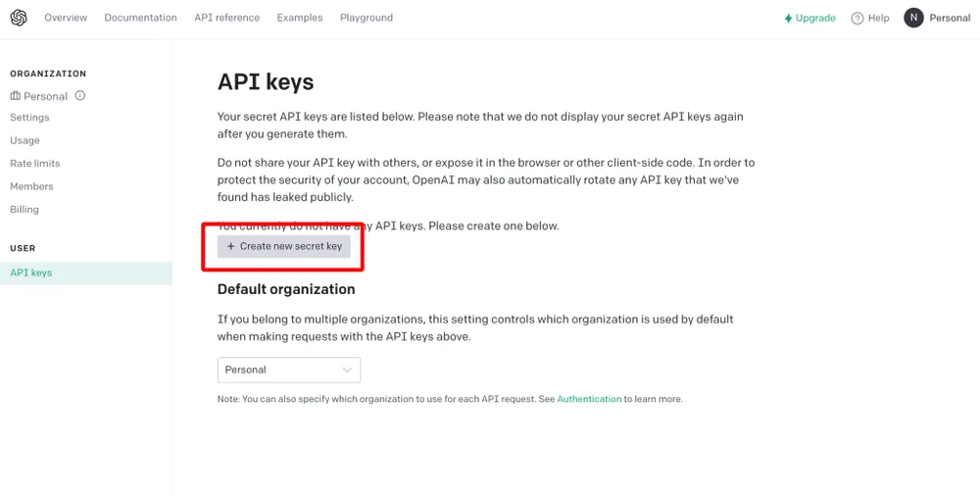Click the Upgrade lightning bolt icon
Screen dimensions: 980x496
point(788,19)
